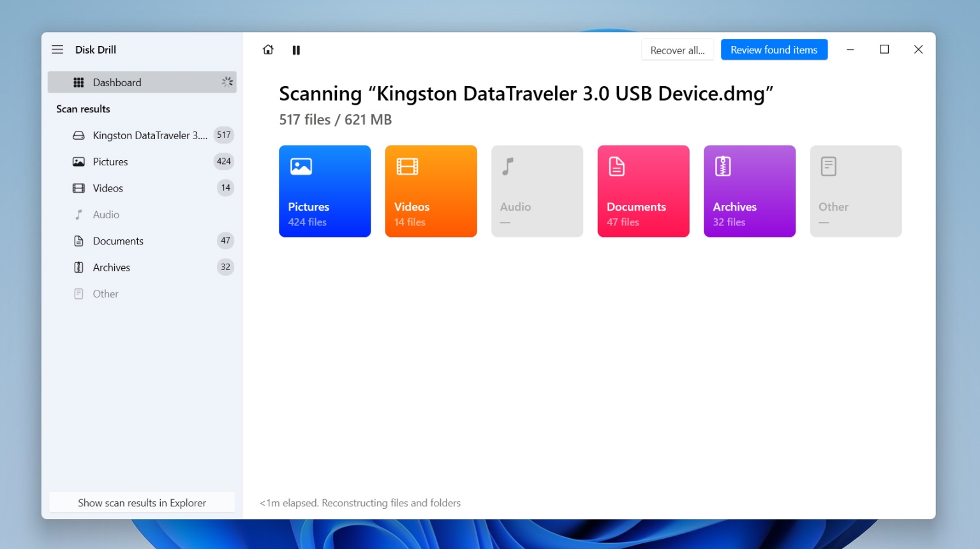Click the archive icon on Archives card
The image size is (980, 549).
723,167
